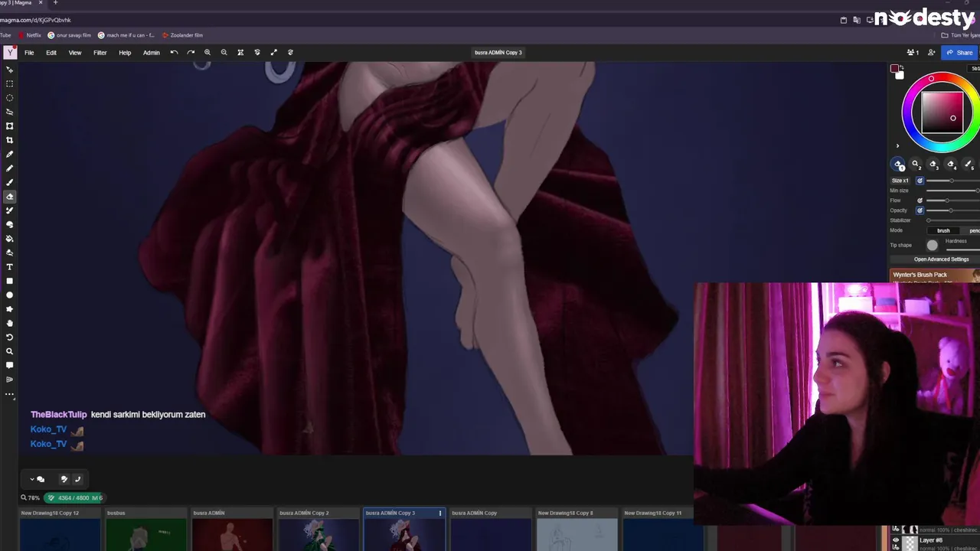Image resolution: width=980 pixels, height=551 pixels.
Task: Select the Ellipse shape tool
Action: point(10,295)
